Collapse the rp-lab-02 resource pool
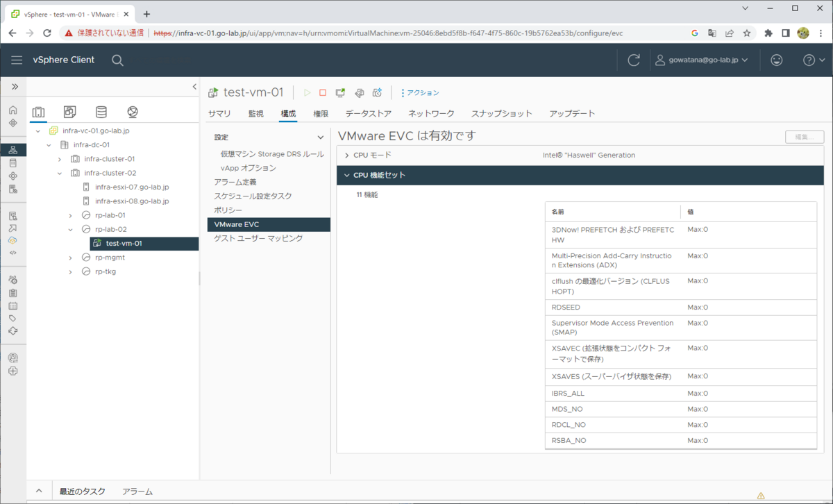The width and height of the screenshot is (833, 504). coord(70,229)
